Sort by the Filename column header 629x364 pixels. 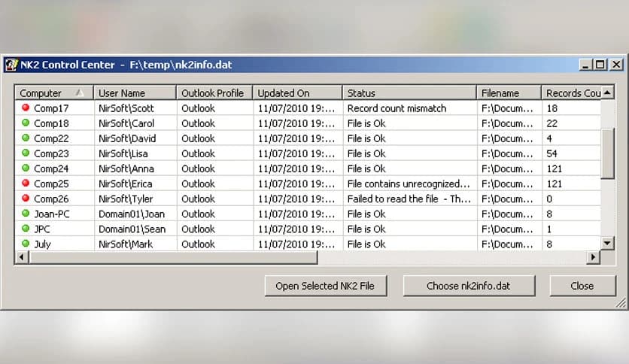click(509, 93)
